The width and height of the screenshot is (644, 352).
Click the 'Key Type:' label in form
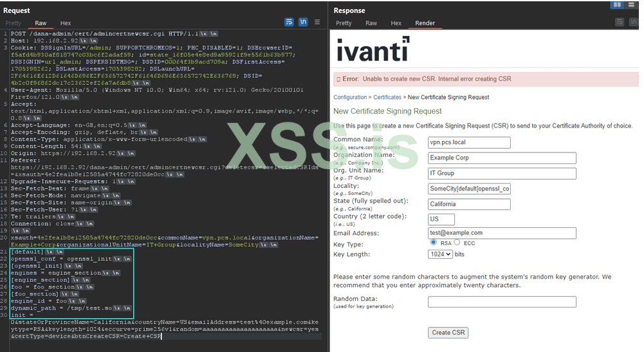348,245
